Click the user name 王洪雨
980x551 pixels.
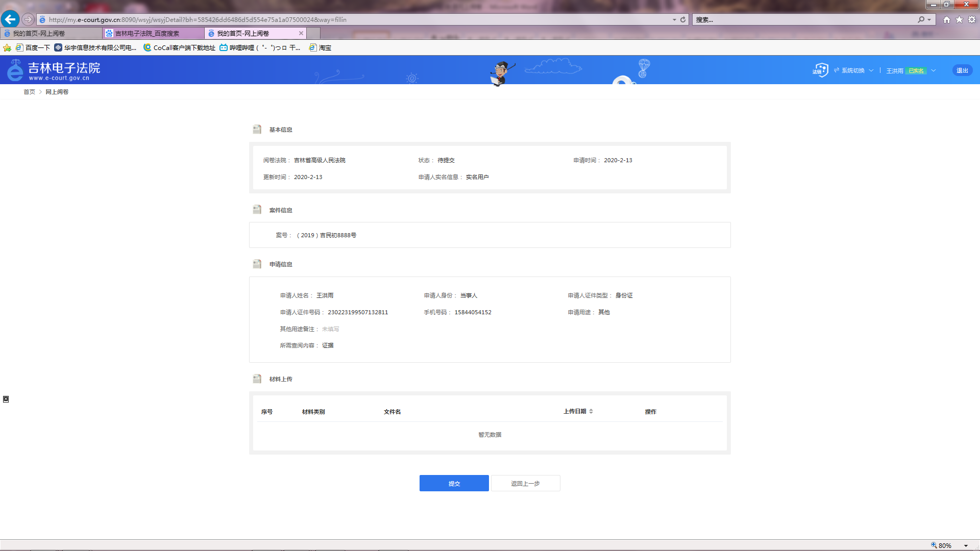[894, 71]
